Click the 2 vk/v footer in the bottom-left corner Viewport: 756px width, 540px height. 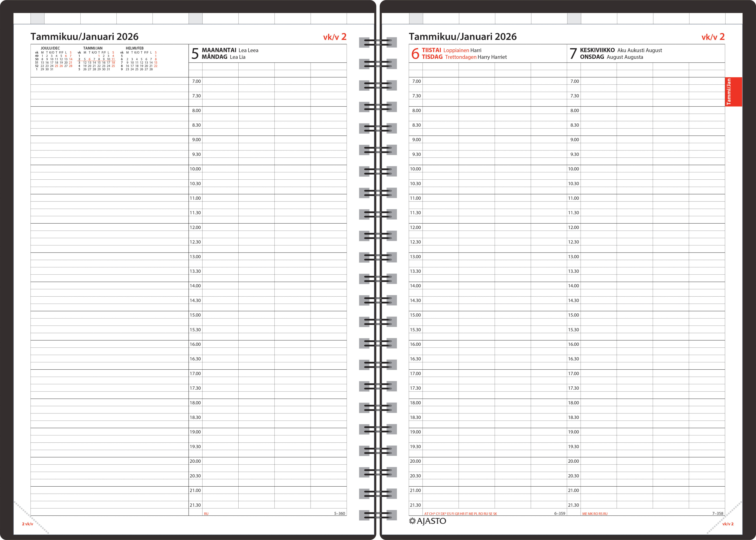point(28,524)
